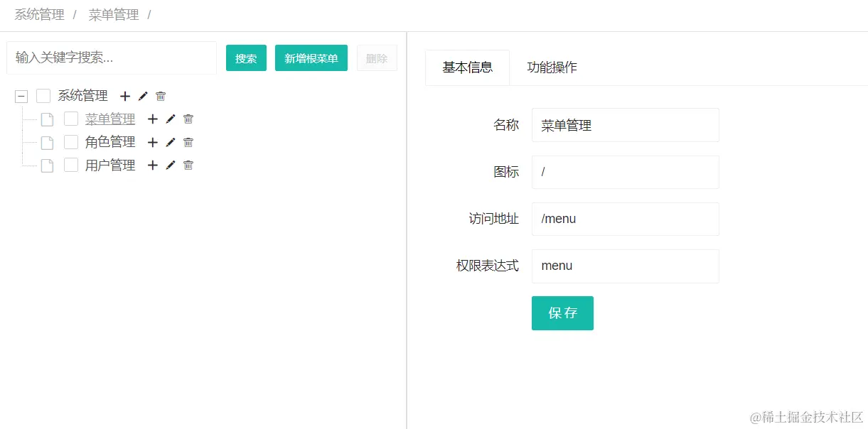Add a child under 角色管理 via plus icon
This screenshot has width=868, height=429.
152,142
